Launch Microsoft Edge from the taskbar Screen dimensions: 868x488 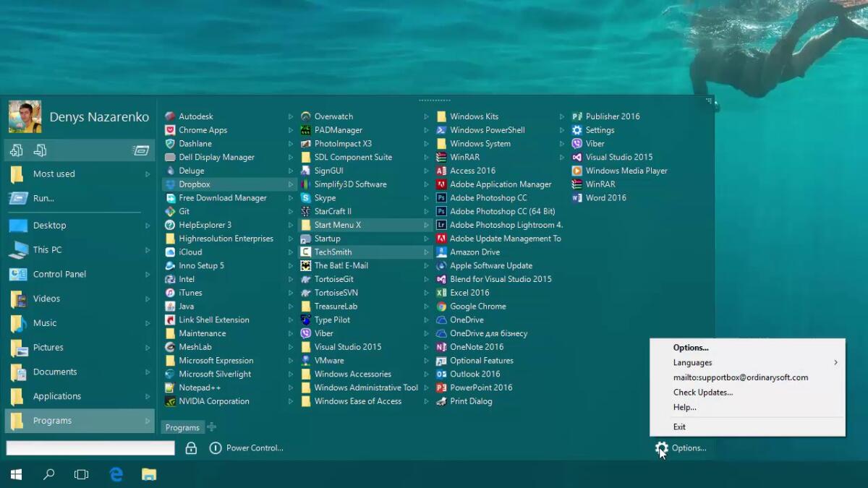(x=116, y=474)
